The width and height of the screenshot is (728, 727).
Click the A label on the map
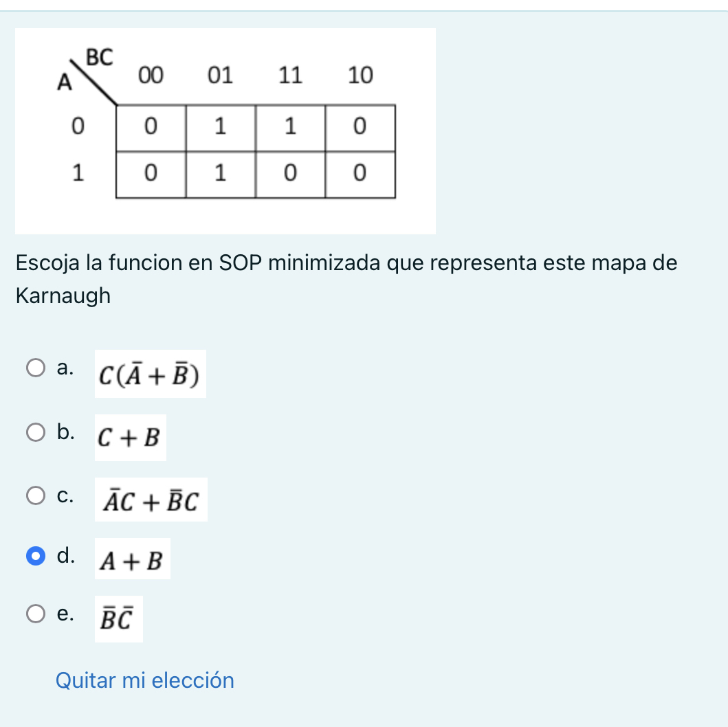click(x=64, y=82)
